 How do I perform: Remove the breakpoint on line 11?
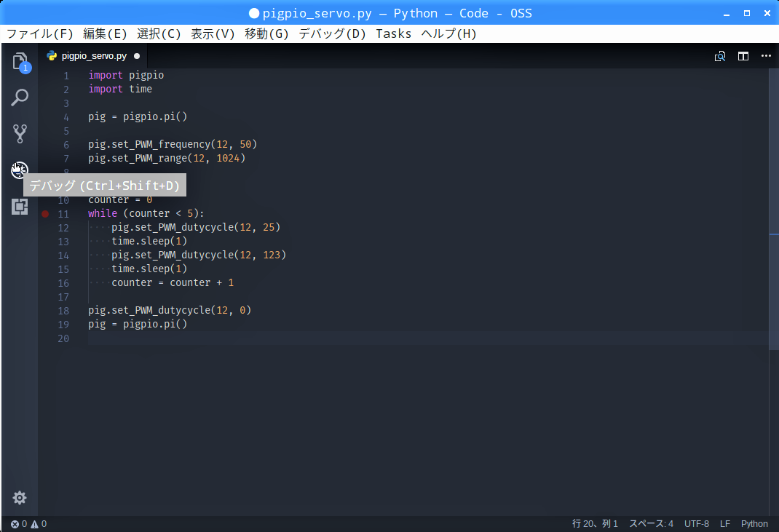point(45,213)
